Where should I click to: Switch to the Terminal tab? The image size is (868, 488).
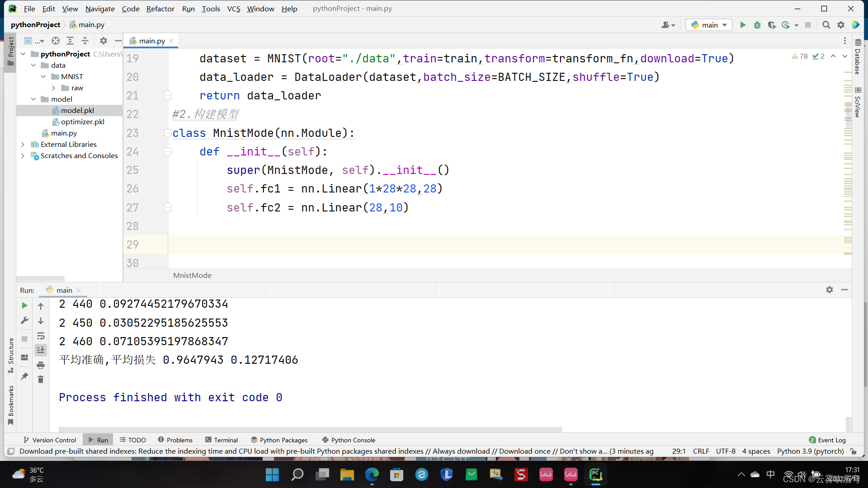coord(221,440)
